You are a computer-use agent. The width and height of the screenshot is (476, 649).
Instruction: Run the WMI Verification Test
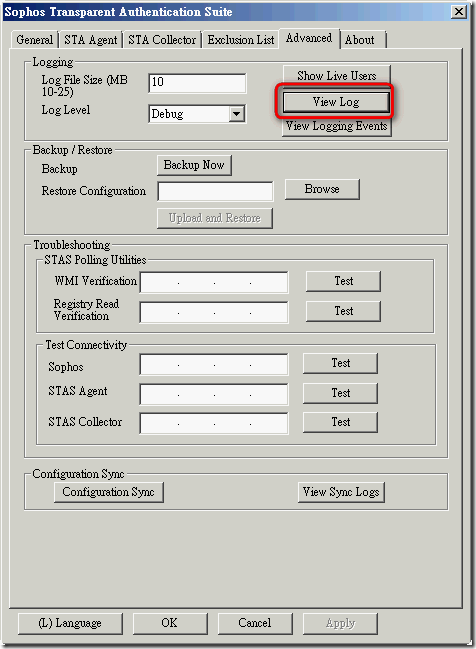(x=343, y=281)
